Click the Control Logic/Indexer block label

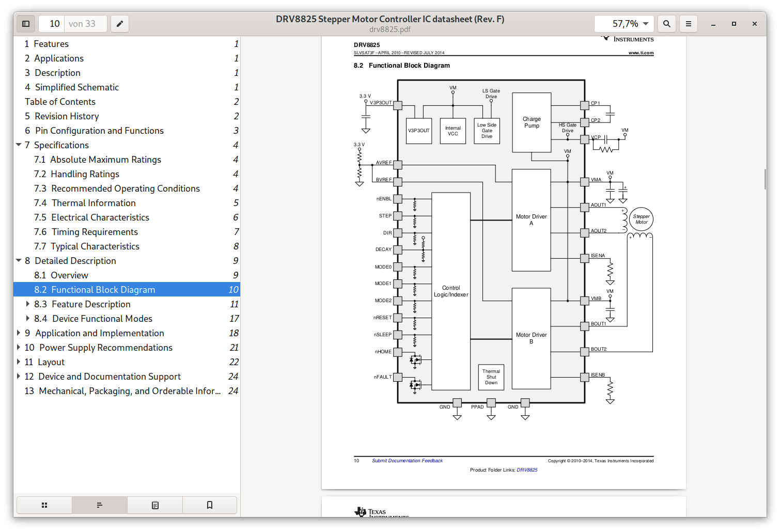point(451,291)
